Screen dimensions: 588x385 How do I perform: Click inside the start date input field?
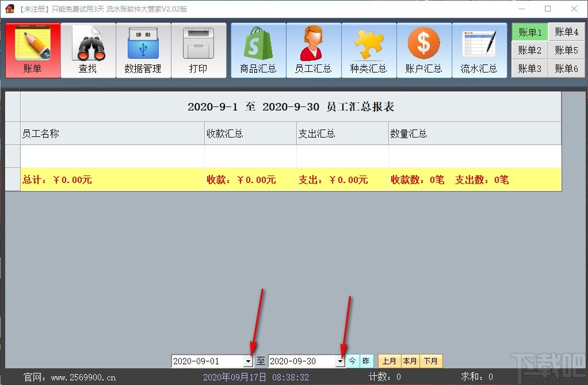(x=207, y=361)
